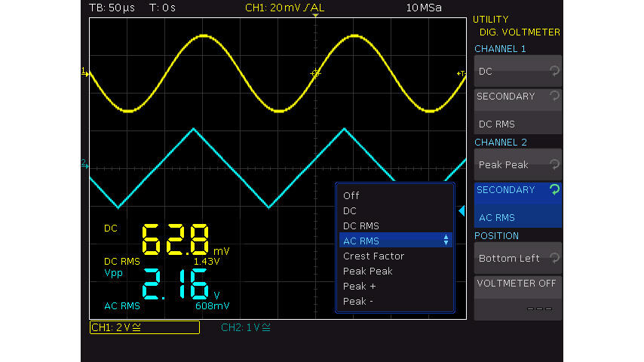The height and width of the screenshot is (362, 644).
Task: Click the cycle arrow on the Peak Peak softkey
Action: tap(553, 164)
